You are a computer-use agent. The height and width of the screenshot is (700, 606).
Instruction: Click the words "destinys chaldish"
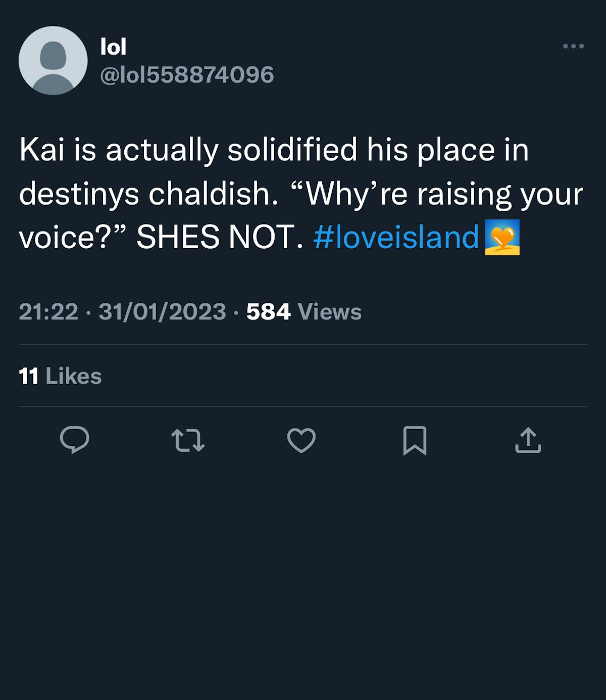pos(148,194)
